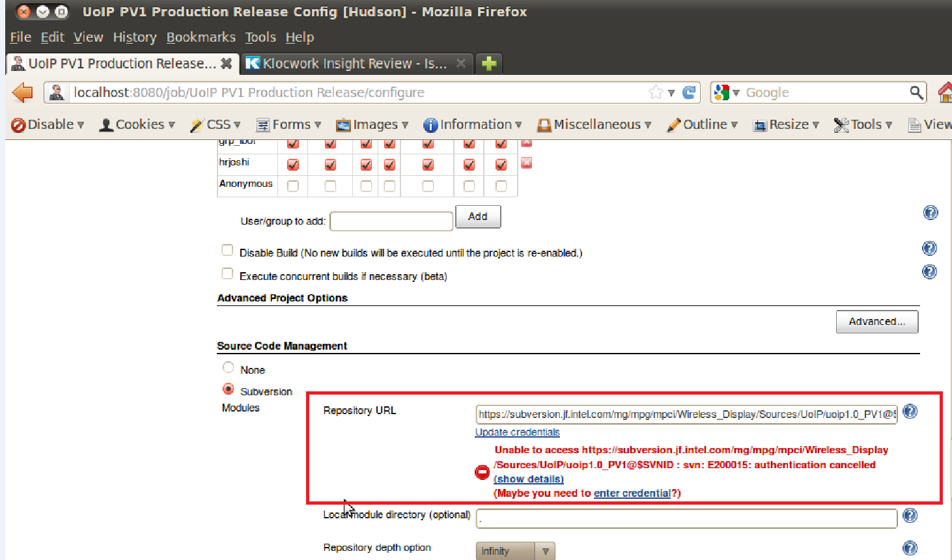The width and height of the screenshot is (952, 560).
Task: Click the show details link
Action: 529,479
